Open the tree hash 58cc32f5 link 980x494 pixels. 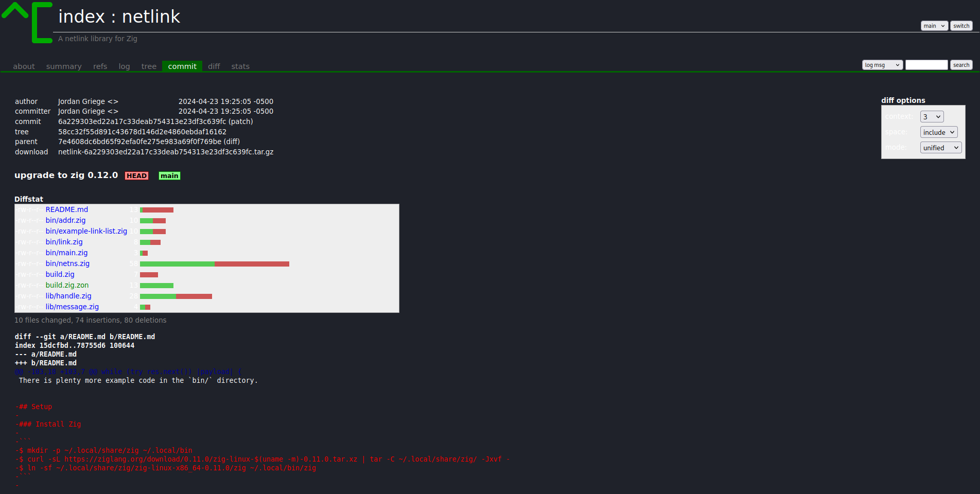[142, 132]
